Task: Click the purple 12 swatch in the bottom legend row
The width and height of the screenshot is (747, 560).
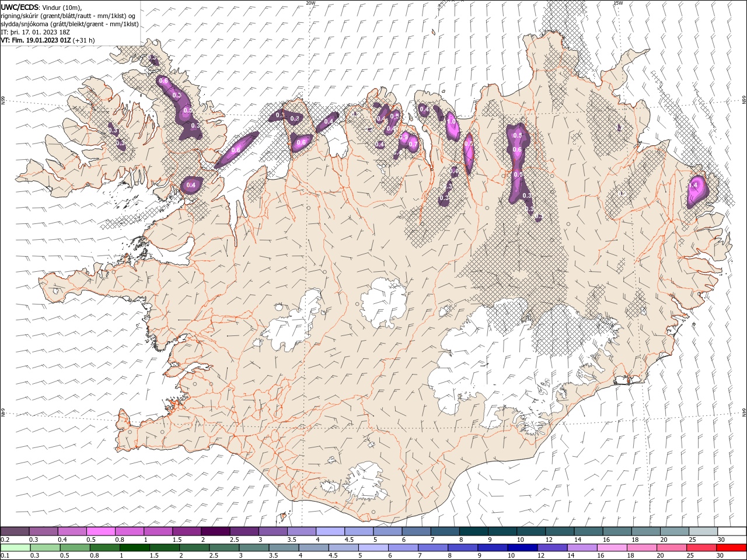Action: point(552,548)
